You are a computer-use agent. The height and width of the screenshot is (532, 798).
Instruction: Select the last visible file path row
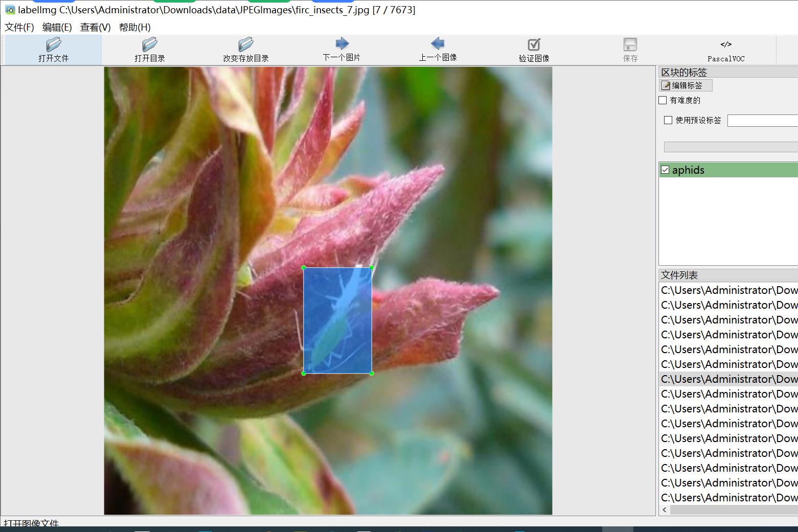728,498
